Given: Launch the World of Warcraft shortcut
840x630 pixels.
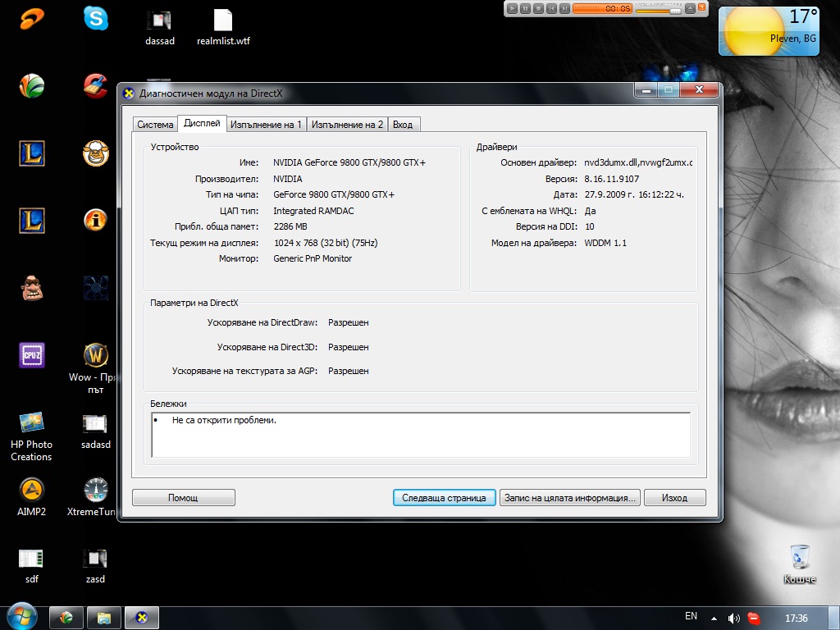Looking at the screenshot, I should point(95,368).
